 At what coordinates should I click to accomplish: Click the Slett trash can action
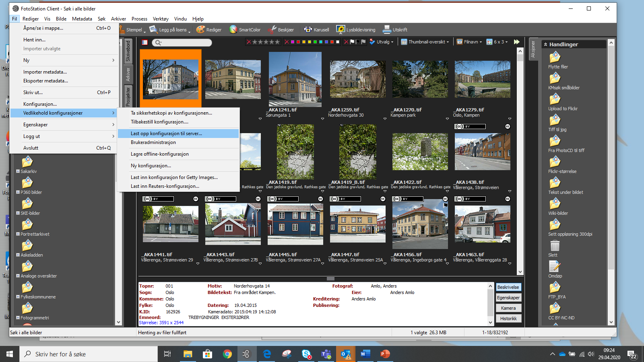tap(555, 246)
